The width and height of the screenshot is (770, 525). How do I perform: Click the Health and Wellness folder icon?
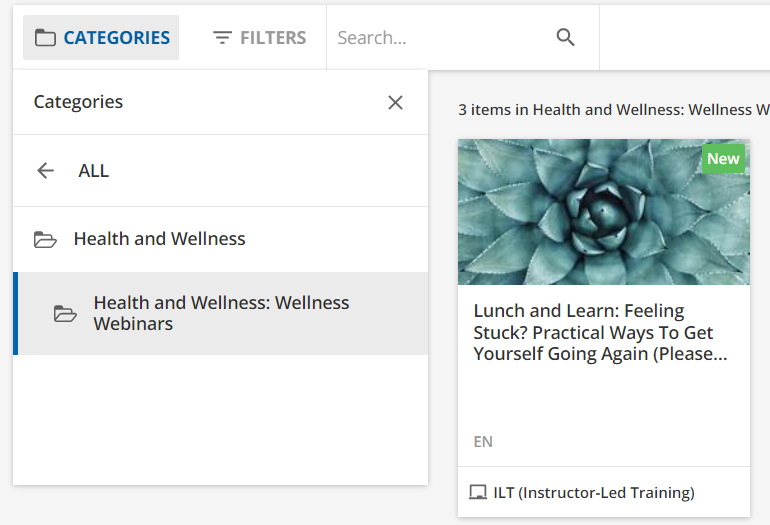click(45, 239)
